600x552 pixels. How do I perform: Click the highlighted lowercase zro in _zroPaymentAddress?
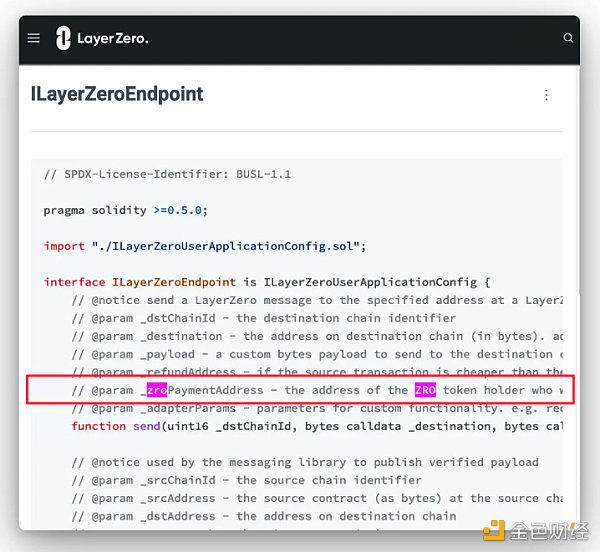(x=157, y=390)
